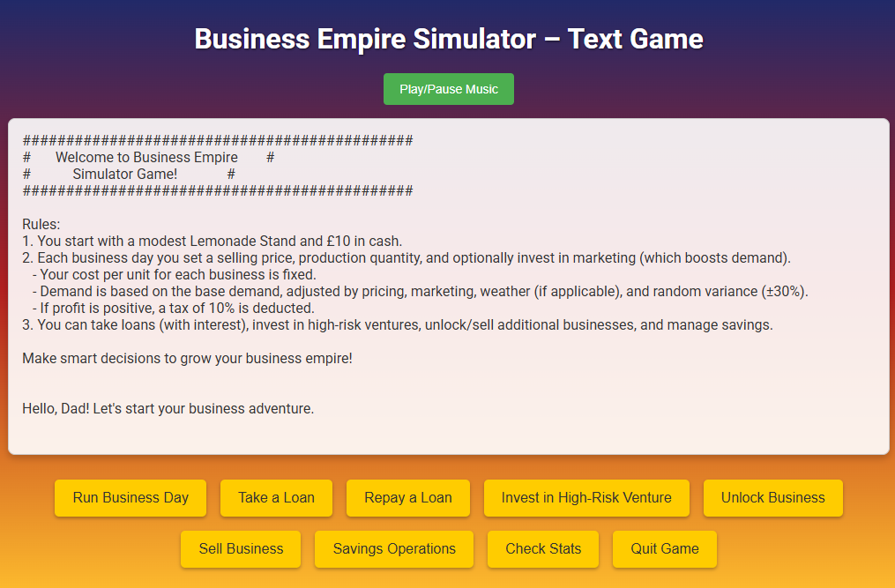
Task: Click the Play/Pause Music button
Action: [448, 89]
